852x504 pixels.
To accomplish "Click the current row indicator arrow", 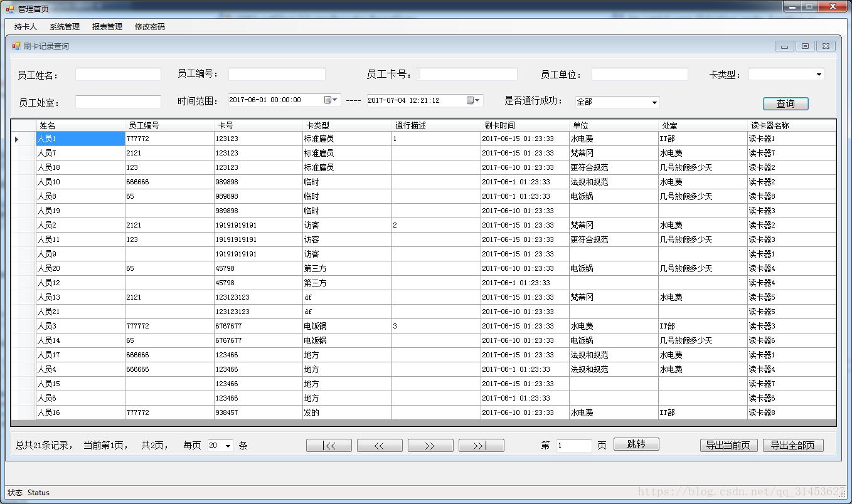I will click(17, 139).
